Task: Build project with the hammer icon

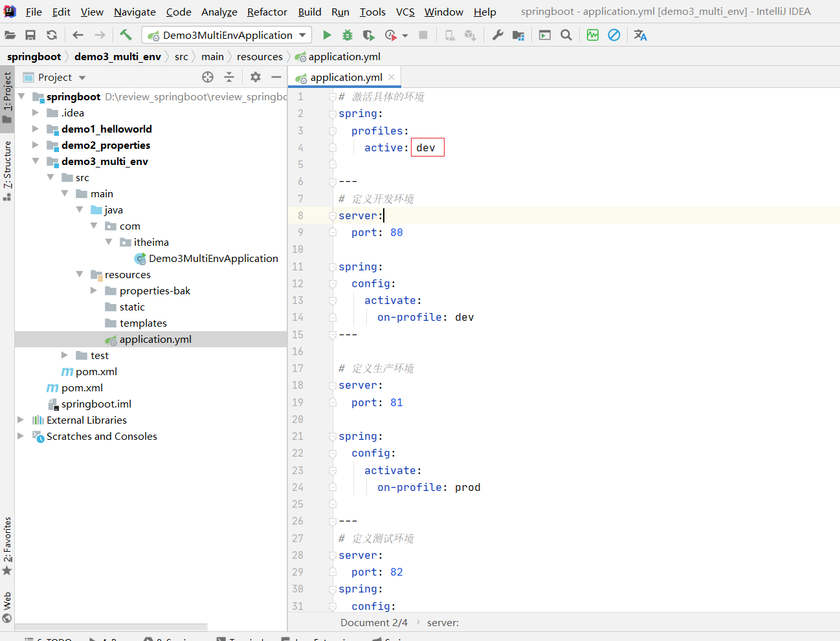Action: [x=126, y=35]
